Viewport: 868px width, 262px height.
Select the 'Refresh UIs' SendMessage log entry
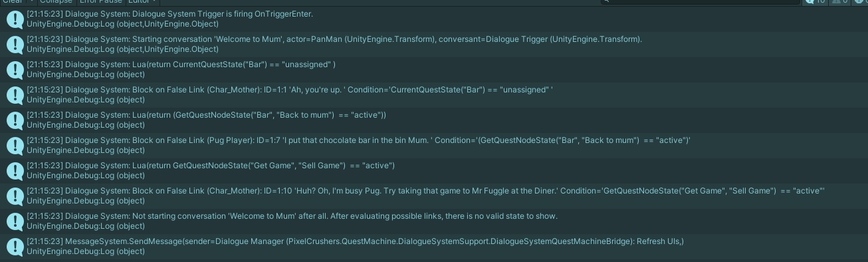tap(434, 246)
